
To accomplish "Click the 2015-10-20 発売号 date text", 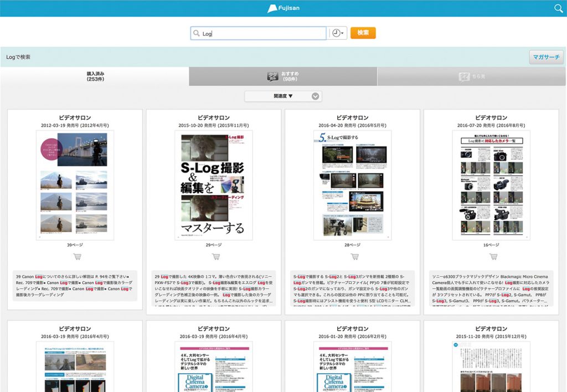I will point(214,126).
